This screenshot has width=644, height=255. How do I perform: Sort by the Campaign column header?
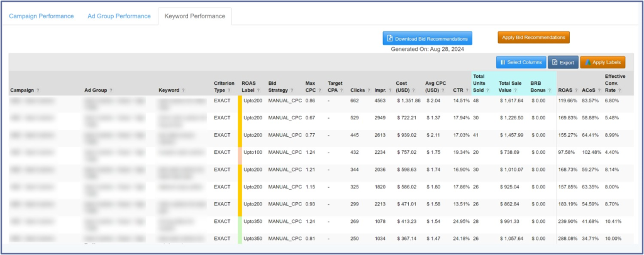(23, 90)
